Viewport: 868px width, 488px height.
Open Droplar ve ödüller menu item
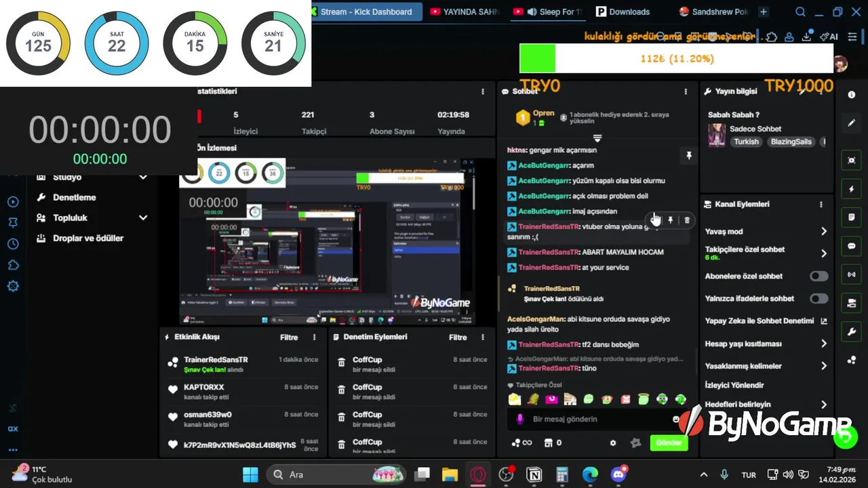pos(79,238)
